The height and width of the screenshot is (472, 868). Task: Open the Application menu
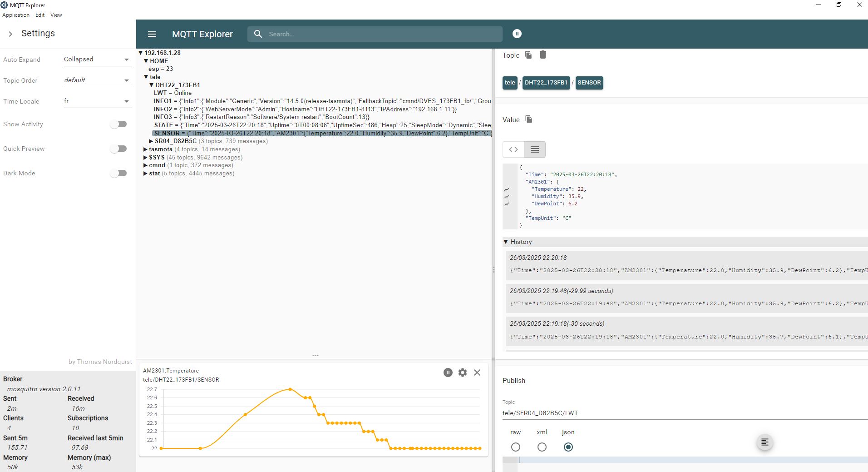[x=16, y=15]
